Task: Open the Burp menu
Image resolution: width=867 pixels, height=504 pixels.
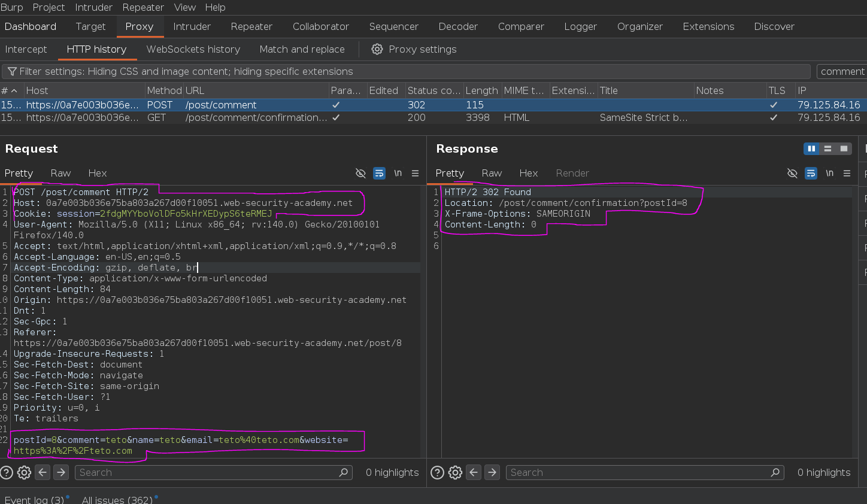Action: click(12, 7)
